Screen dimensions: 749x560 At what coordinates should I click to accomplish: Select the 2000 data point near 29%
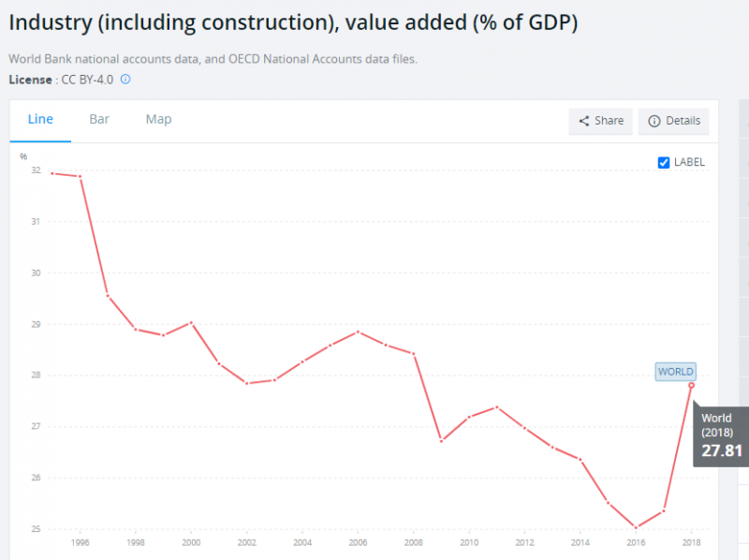pos(191,322)
